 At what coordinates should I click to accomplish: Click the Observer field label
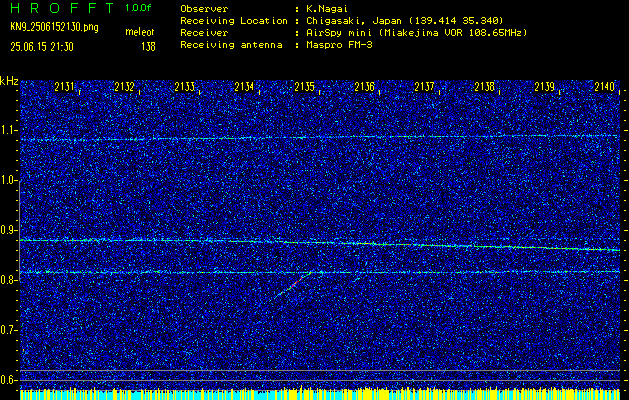204,9
